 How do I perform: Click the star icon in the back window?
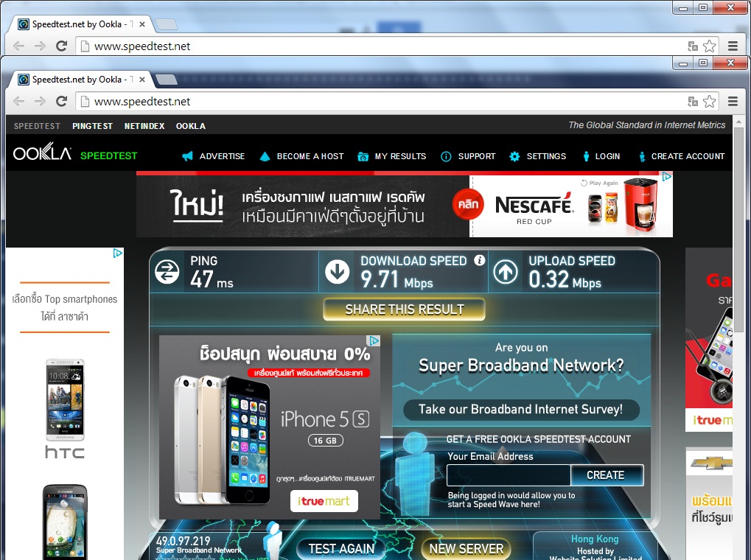coord(709,46)
